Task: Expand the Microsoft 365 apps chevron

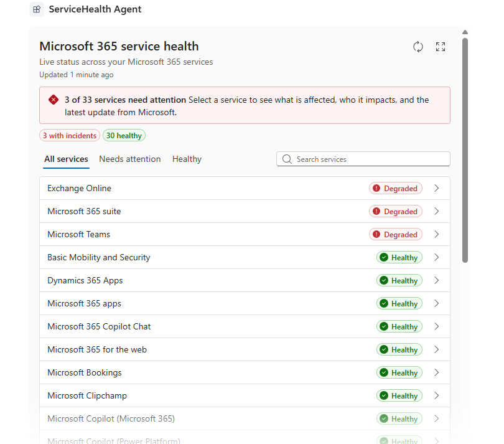Action: (437, 303)
